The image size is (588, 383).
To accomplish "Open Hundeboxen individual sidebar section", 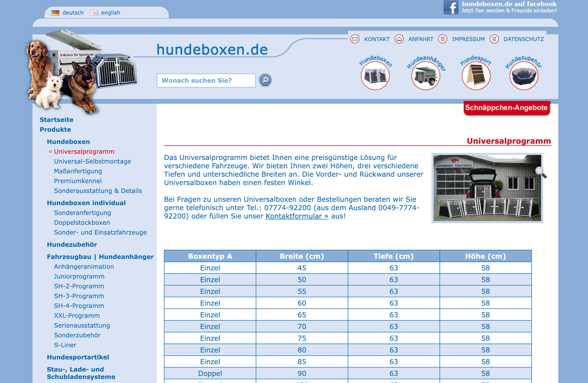I will click(86, 203).
